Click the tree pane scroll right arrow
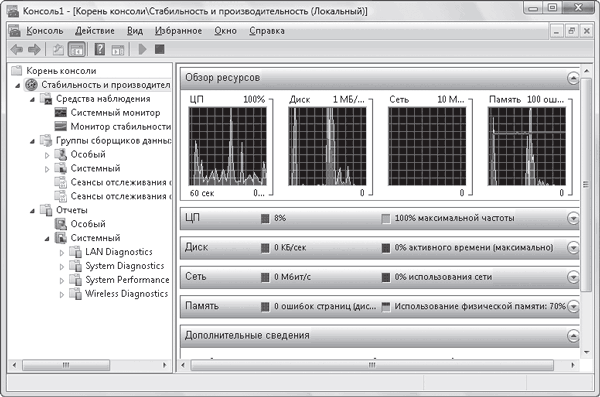Screen dimensions: 600x397 point(165,365)
